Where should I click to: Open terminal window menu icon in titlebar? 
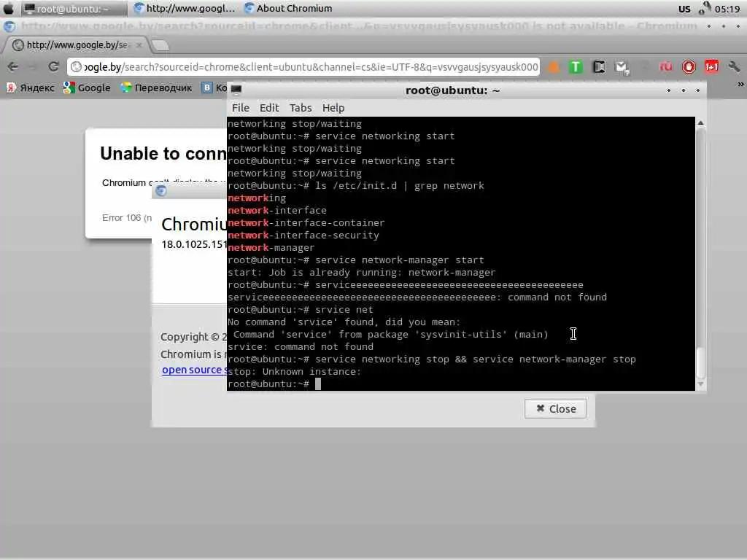236,89
